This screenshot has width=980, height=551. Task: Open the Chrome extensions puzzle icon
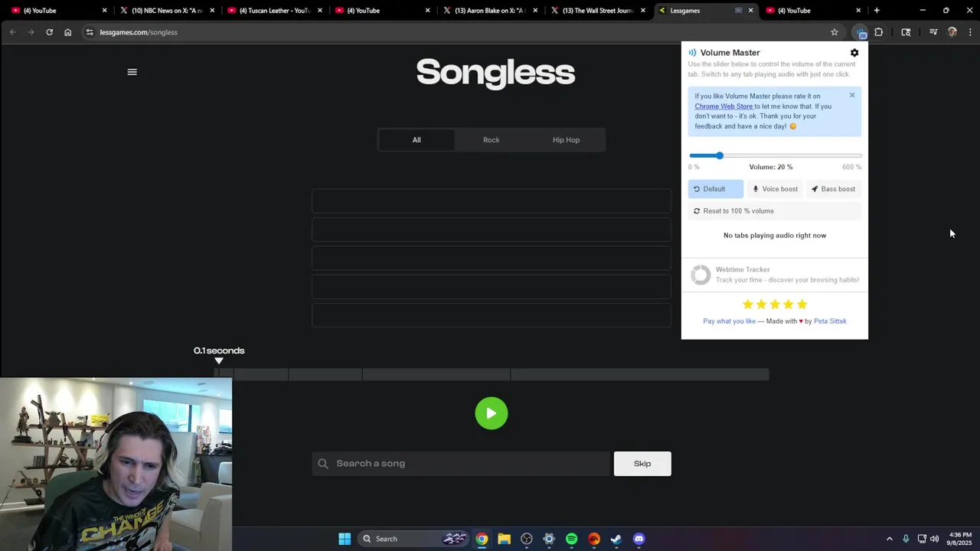pos(878,32)
